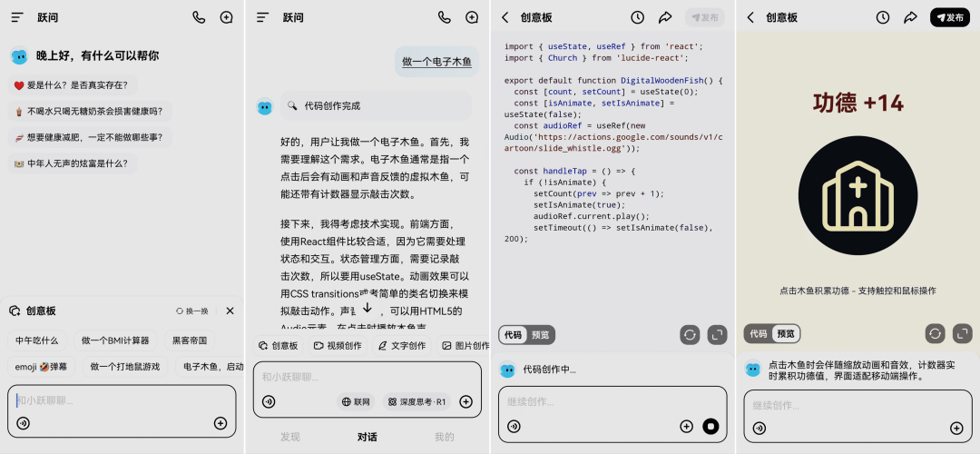Viewport: 980px width, 454px height.
Task: Tap the 做一个电子木鱼 message bubble
Action: click(x=436, y=61)
